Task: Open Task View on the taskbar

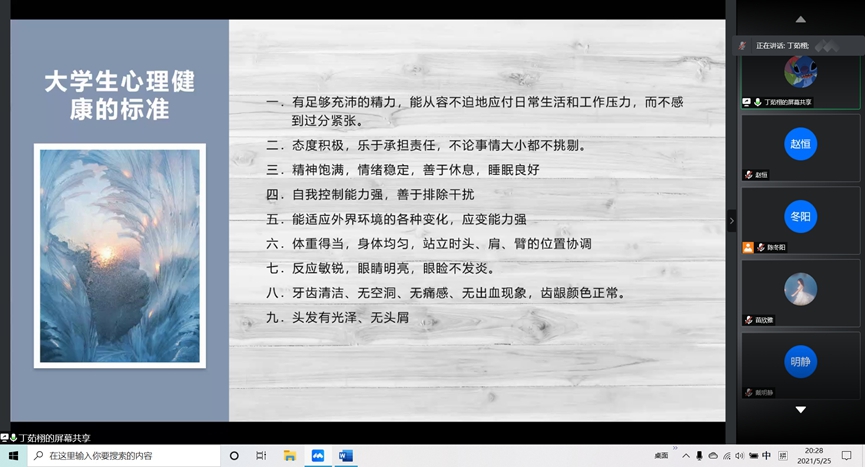Action: [261, 456]
